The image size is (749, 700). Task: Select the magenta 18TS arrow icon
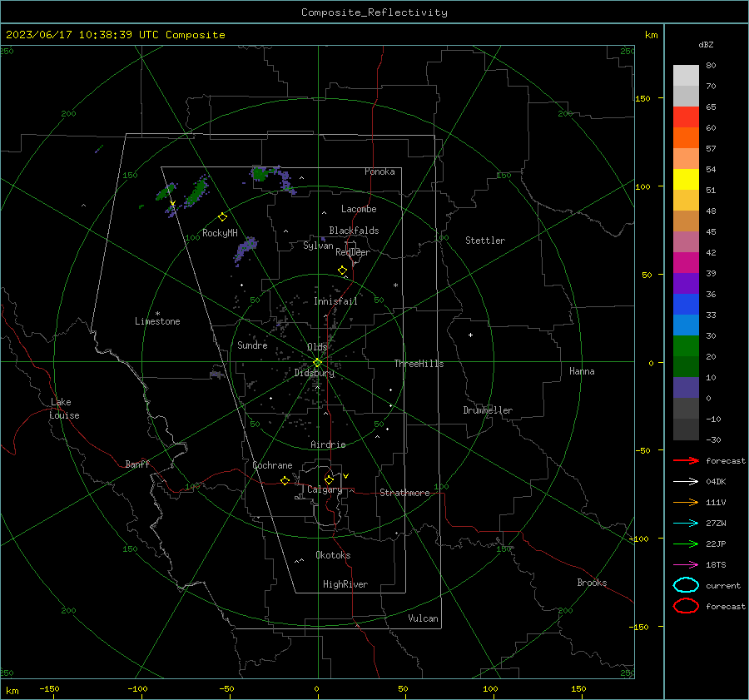tap(686, 565)
